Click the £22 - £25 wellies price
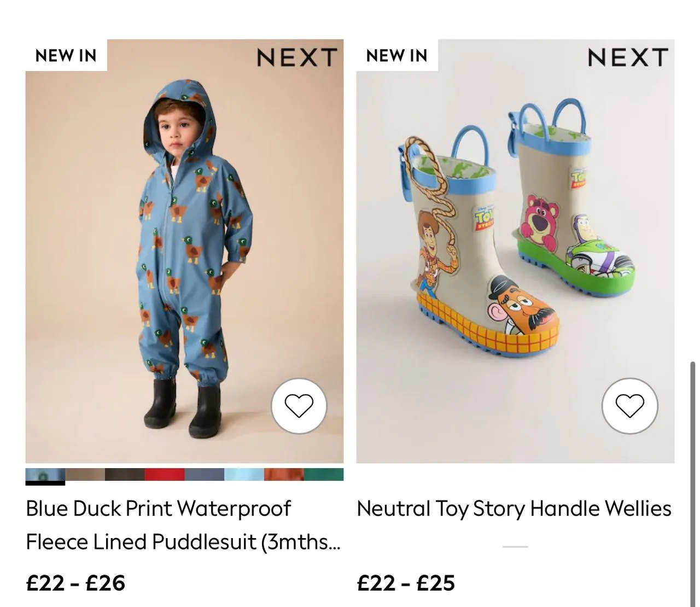The image size is (700, 607). click(x=406, y=583)
